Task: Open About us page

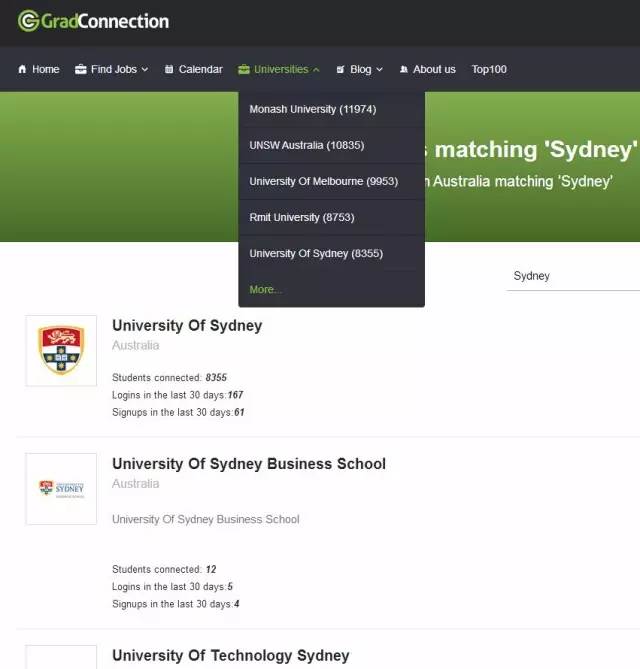Action: 434,69
